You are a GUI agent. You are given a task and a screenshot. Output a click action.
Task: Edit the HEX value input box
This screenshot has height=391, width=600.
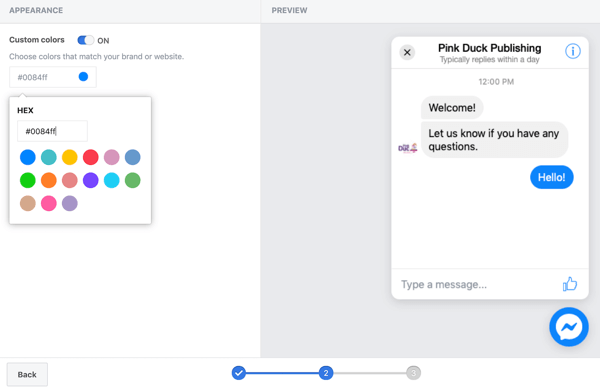pos(52,131)
